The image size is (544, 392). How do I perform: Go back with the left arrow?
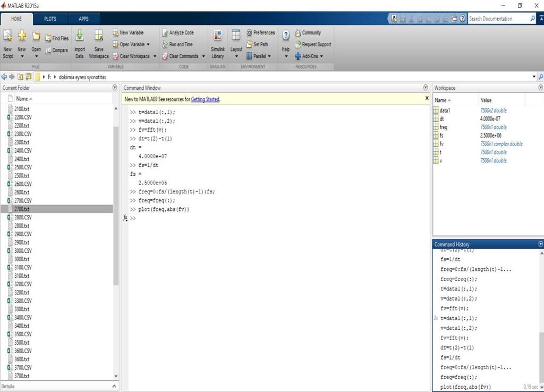point(4,76)
